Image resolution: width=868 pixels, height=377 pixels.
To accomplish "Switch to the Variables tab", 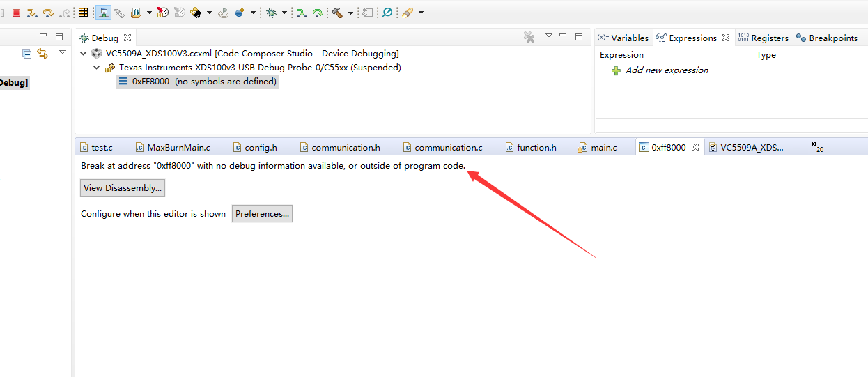I will pos(623,38).
